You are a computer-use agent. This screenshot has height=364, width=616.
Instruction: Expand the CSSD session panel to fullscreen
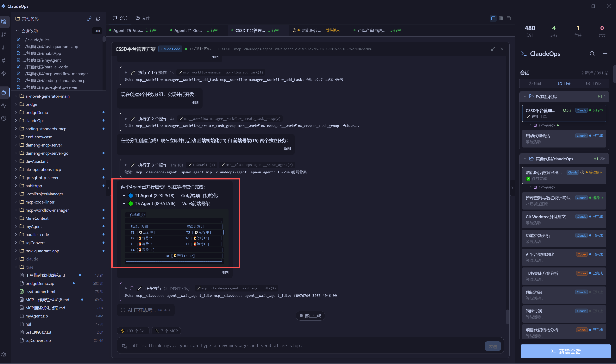493,49
